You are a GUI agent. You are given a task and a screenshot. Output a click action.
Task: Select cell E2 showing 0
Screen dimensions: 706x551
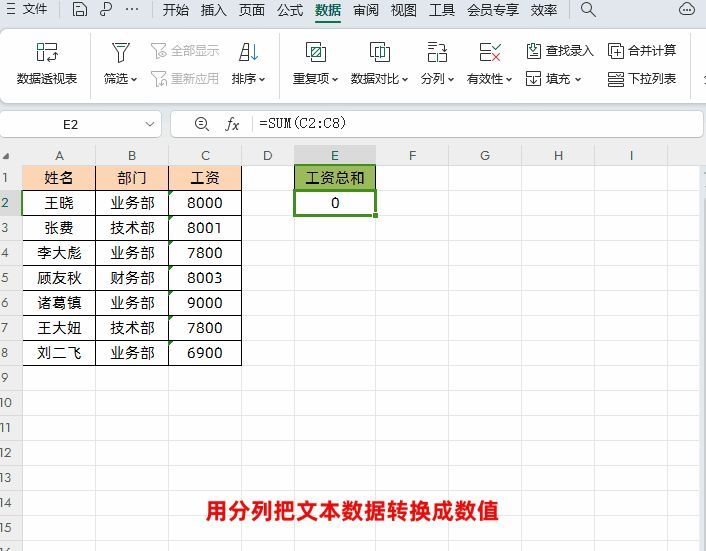tap(335, 203)
